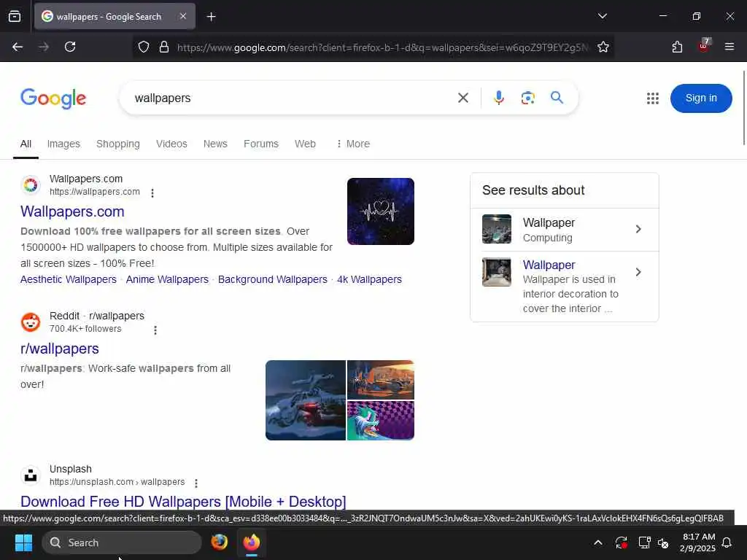Open Wallpaper interior decoration thumbnail image
Image resolution: width=747 pixels, height=560 pixels.
(496, 272)
